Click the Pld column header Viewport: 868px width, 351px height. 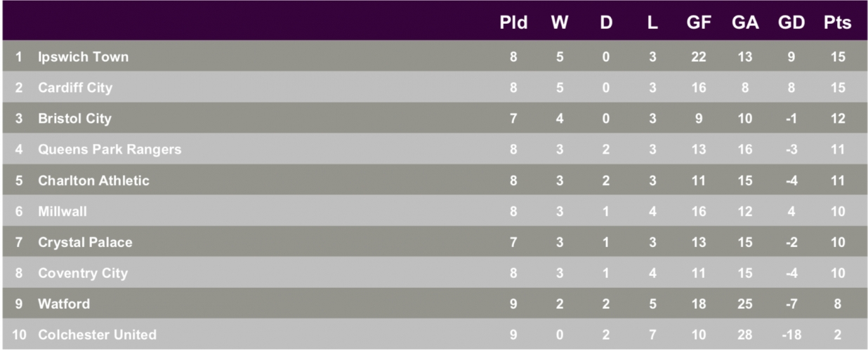[513, 22]
